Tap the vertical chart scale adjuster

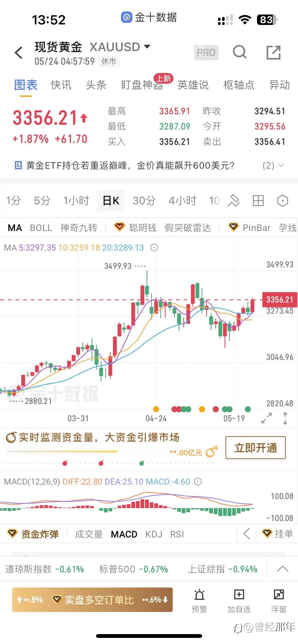285,418
